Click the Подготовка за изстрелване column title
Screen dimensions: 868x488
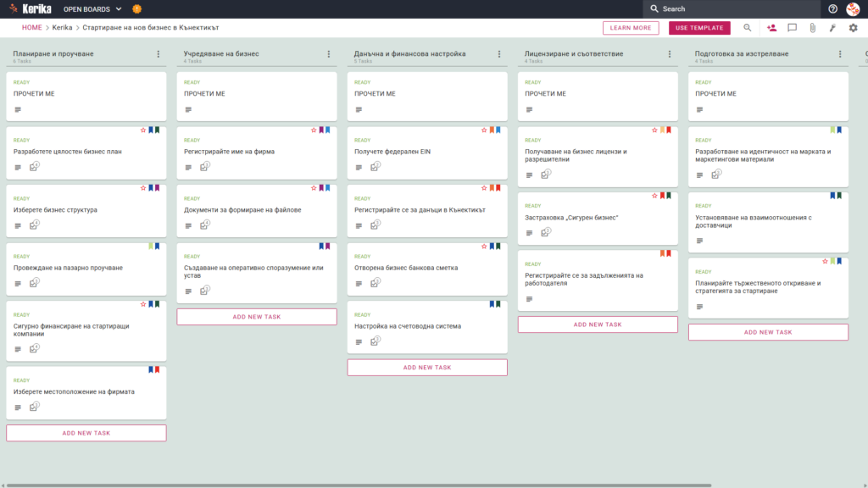coord(742,53)
